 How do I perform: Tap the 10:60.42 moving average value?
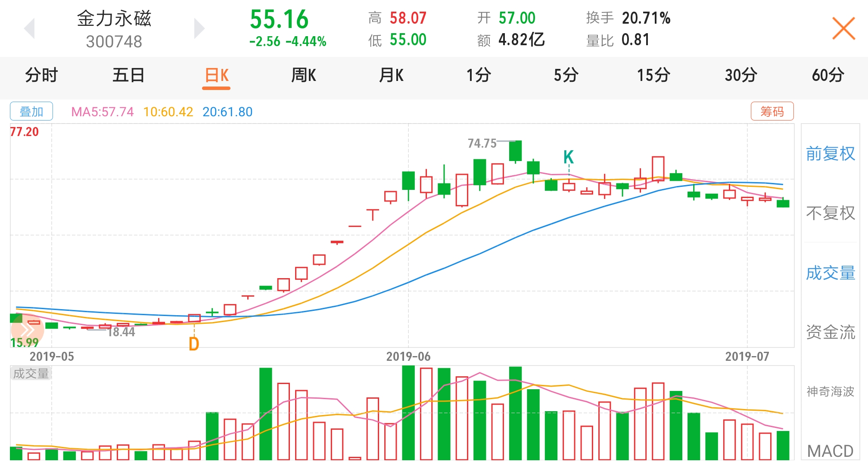168,112
